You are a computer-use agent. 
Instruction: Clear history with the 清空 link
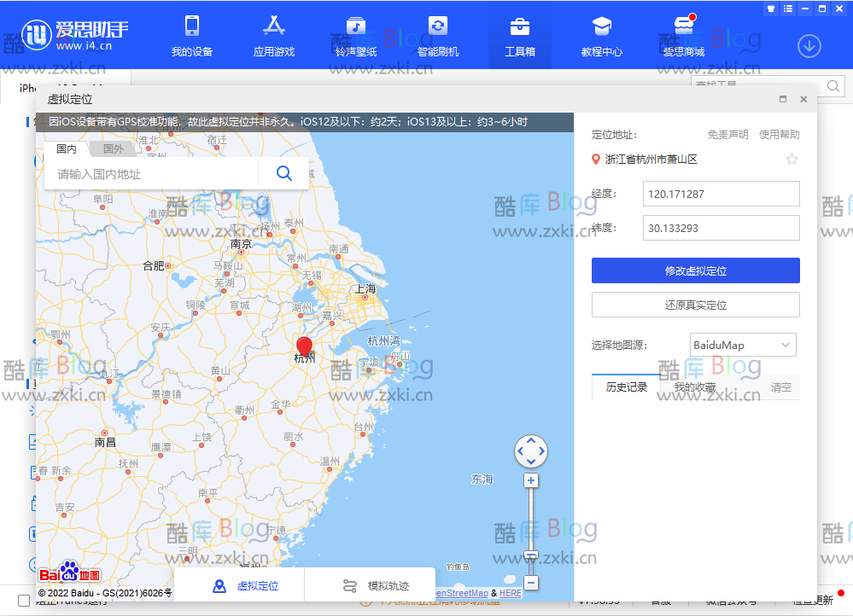click(781, 386)
